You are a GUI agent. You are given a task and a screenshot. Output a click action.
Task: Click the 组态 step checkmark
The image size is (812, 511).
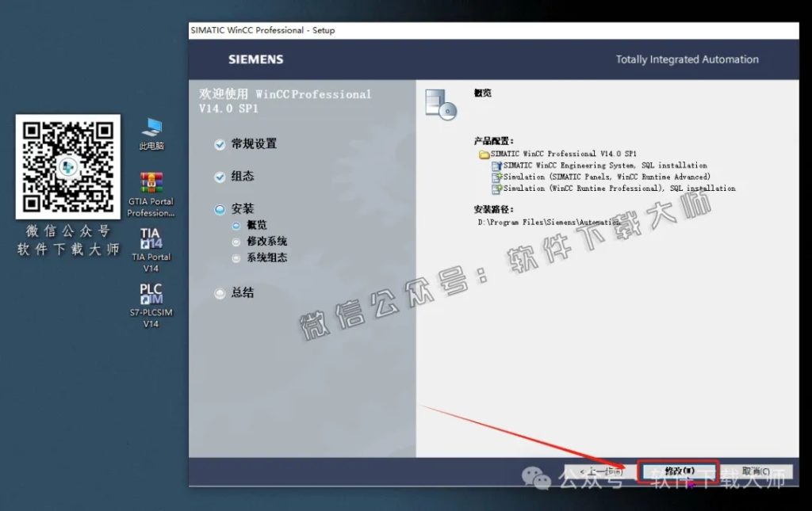pyautogui.click(x=220, y=176)
